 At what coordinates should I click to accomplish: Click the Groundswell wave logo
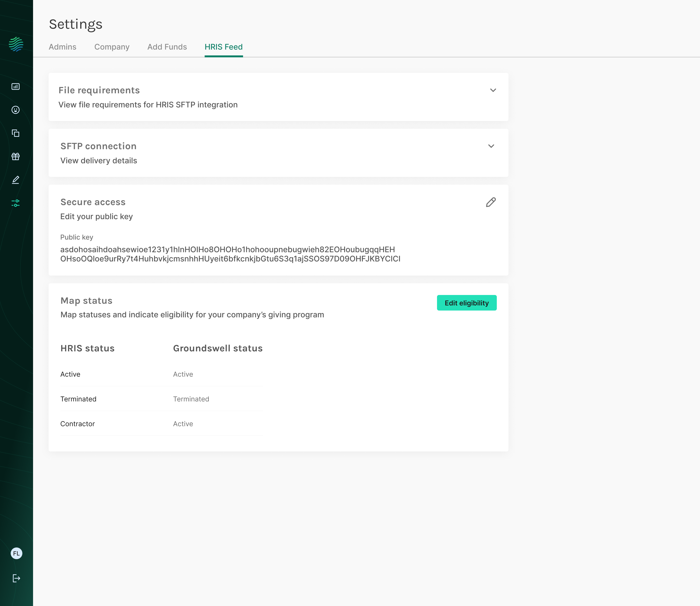pyautogui.click(x=16, y=44)
